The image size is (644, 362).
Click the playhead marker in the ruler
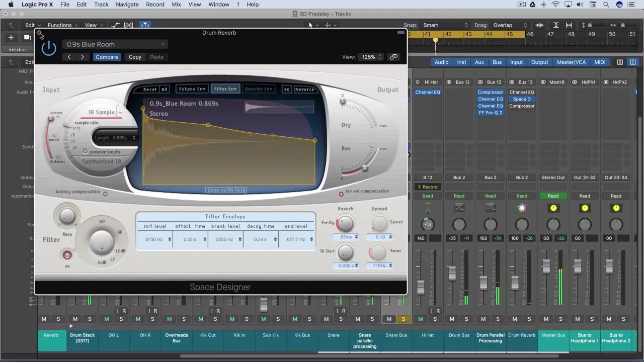click(435, 41)
